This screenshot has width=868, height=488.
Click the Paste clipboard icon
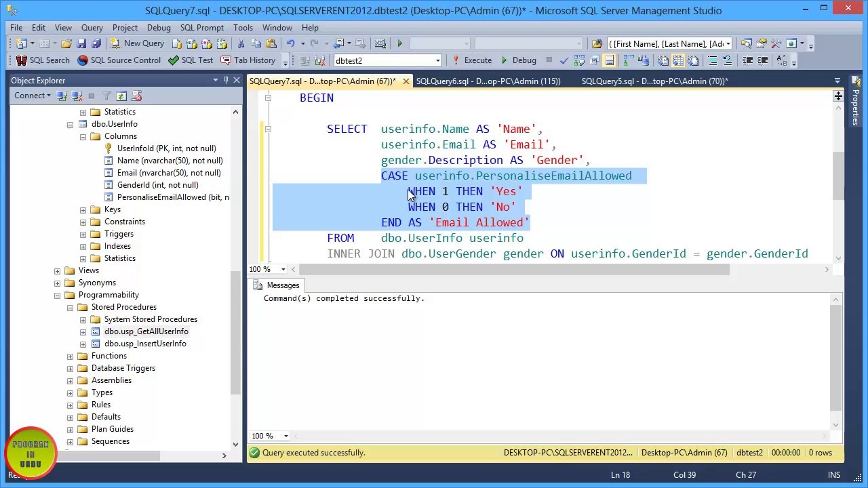[271, 43]
